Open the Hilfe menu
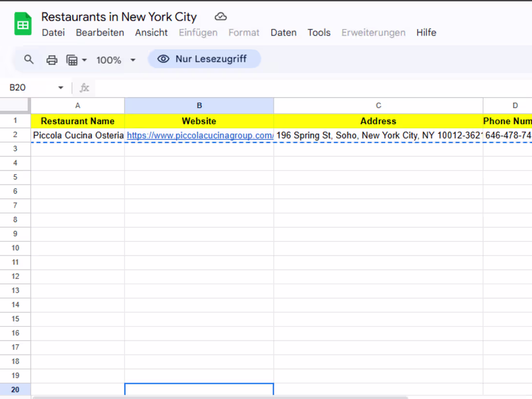 (426, 32)
